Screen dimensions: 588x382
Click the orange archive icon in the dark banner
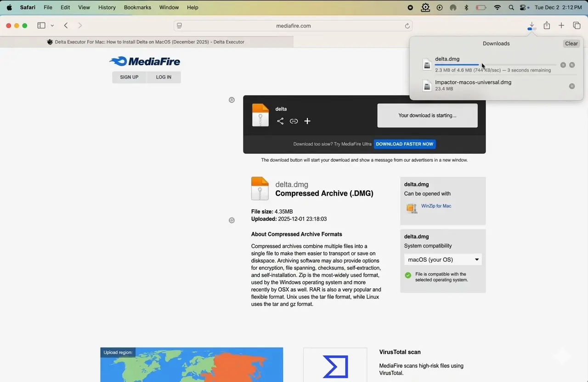[x=260, y=115]
